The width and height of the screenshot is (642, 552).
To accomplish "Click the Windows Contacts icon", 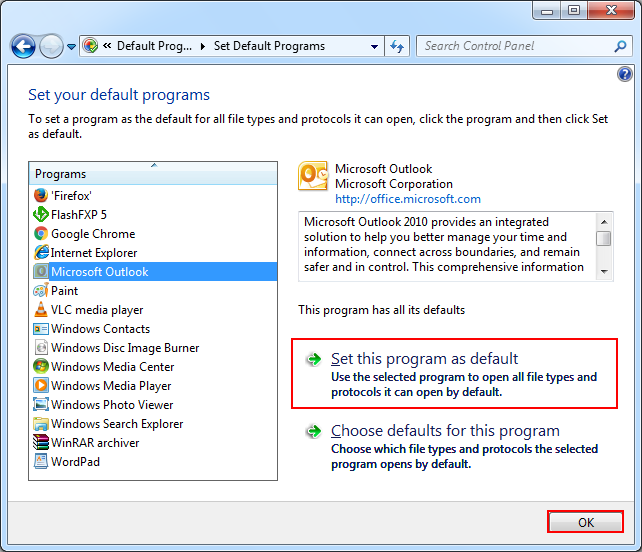I will pyautogui.click(x=41, y=328).
